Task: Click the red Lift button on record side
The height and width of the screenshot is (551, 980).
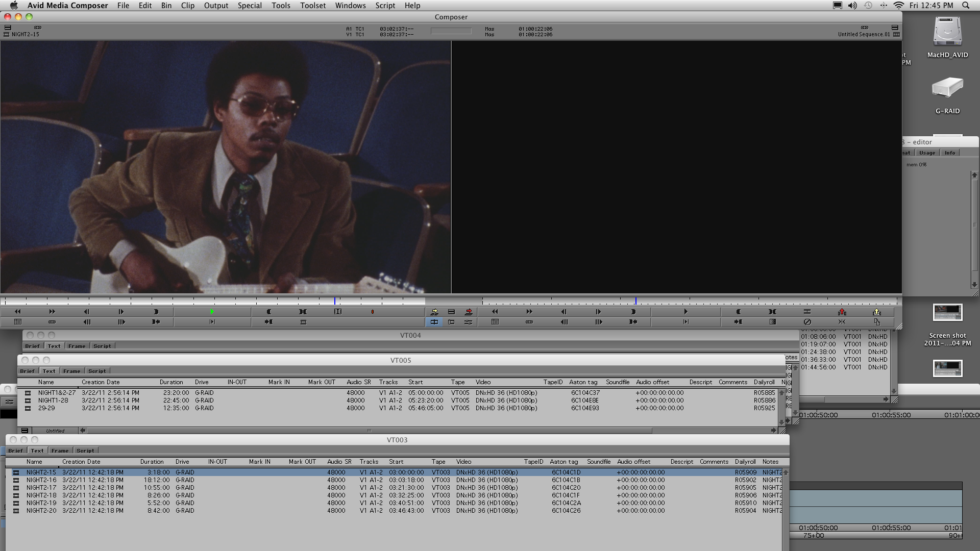Action: tap(842, 312)
